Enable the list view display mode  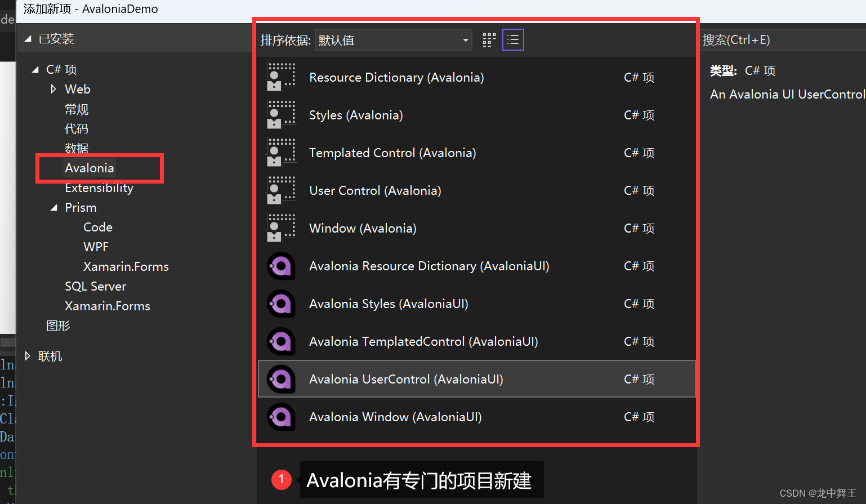[513, 39]
